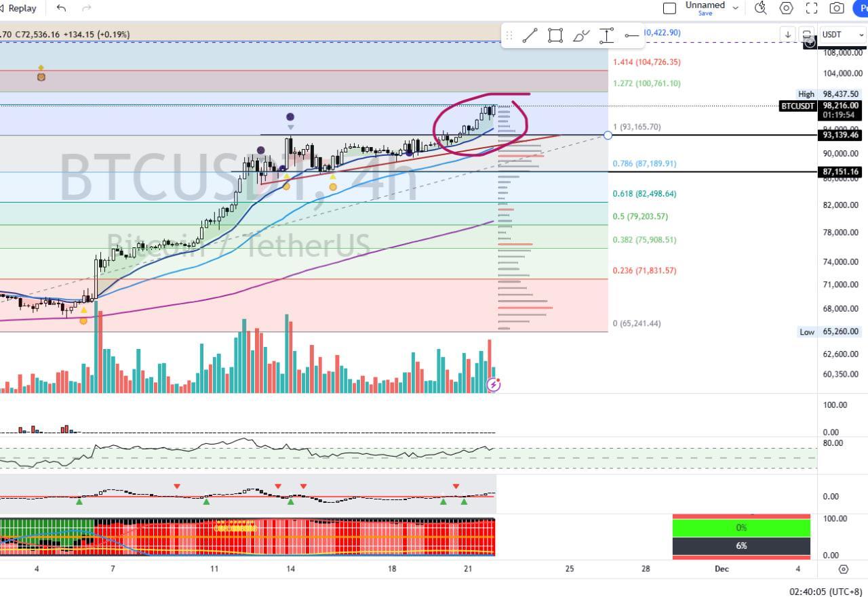Click the pane collapse icon beside USDT

point(807,34)
